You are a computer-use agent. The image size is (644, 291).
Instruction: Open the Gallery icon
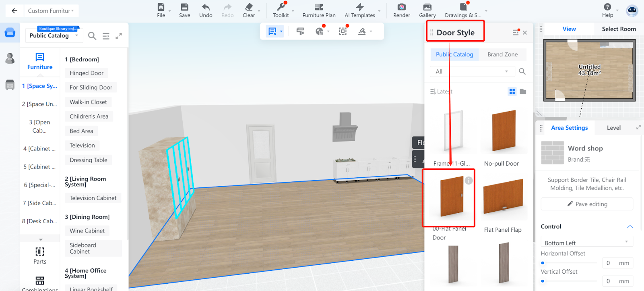427,7
